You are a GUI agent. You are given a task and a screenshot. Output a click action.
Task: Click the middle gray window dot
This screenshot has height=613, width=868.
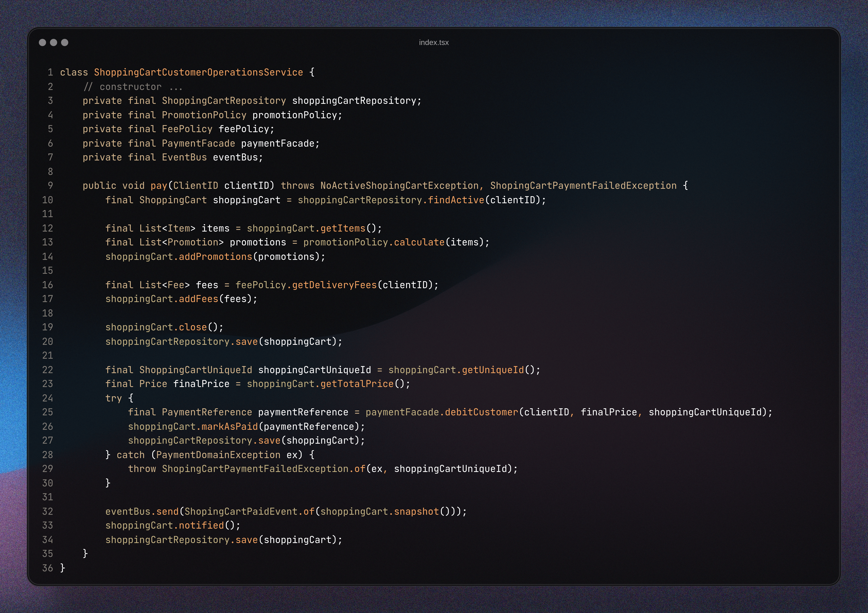(54, 42)
